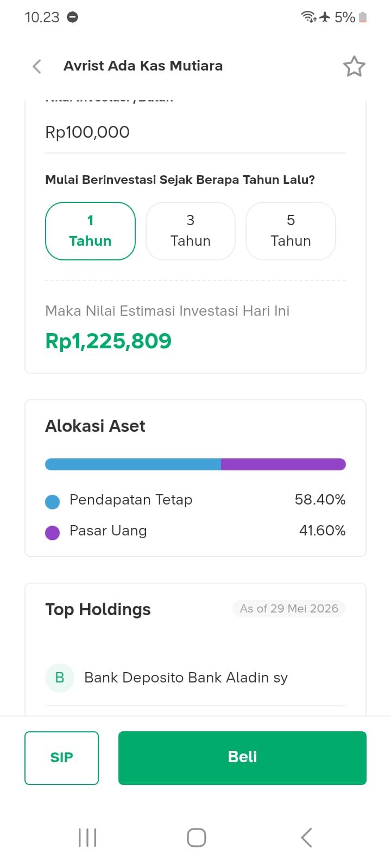Tap the Android system back button
This screenshot has height=868, width=391.
(x=306, y=837)
